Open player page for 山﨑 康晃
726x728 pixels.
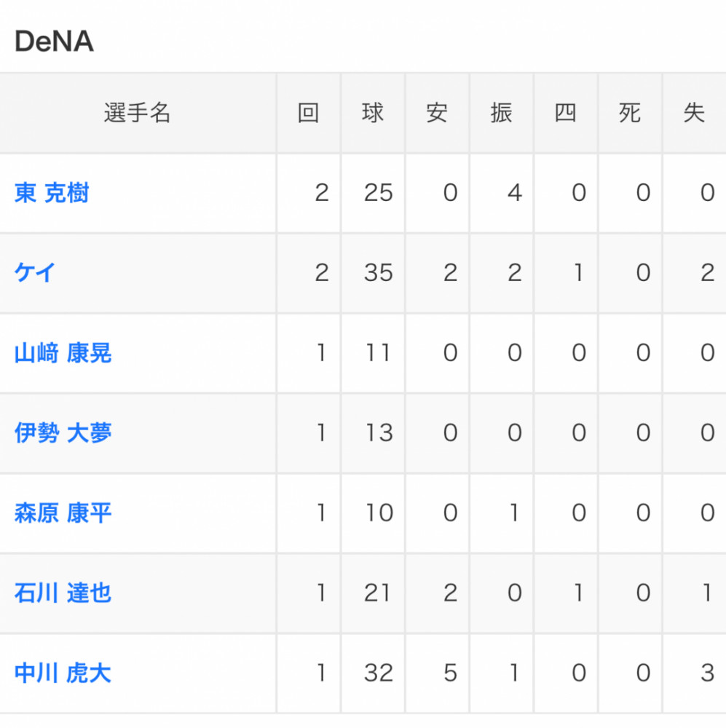pyautogui.click(x=63, y=353)
